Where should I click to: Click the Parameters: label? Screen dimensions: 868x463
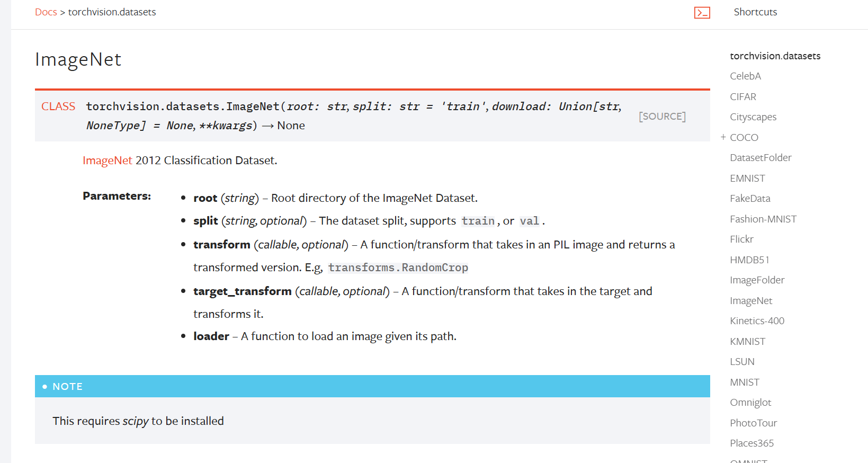[117, 196]
